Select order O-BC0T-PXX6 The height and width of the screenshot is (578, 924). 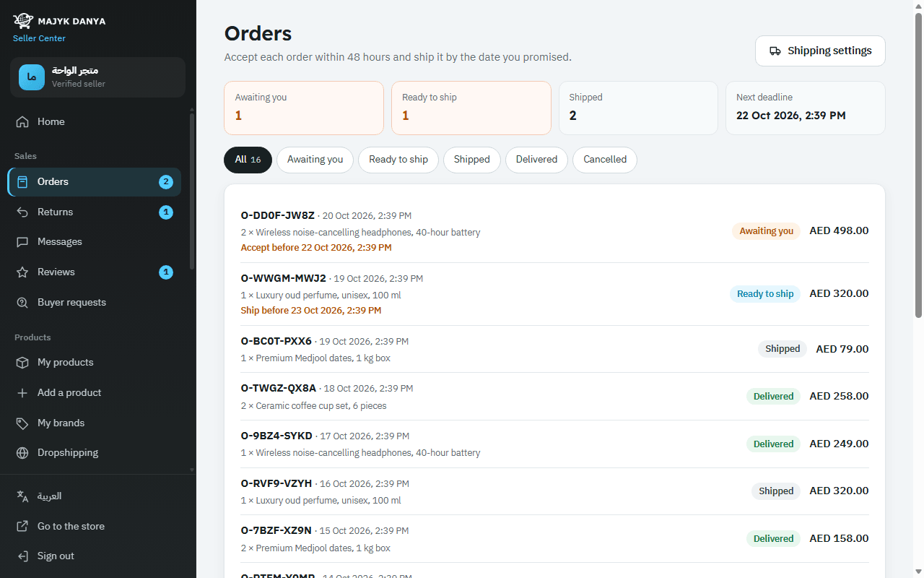coord(554,349)
